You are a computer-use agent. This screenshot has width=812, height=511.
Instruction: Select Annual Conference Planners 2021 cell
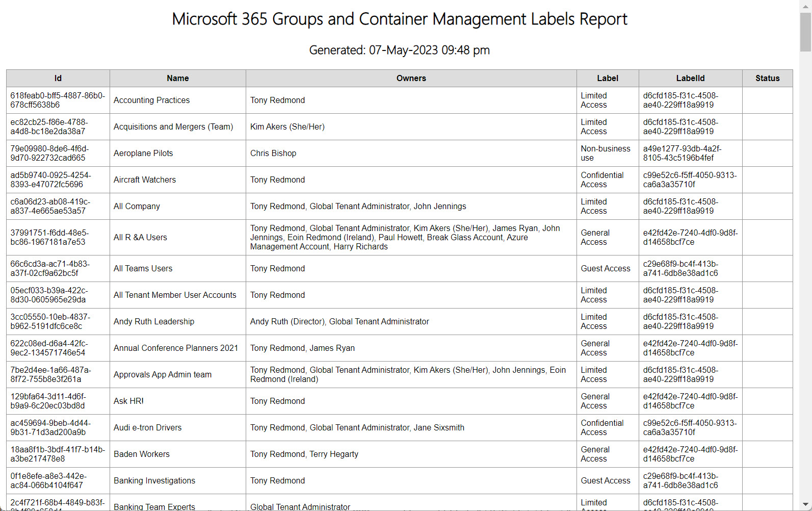[177, 348]
